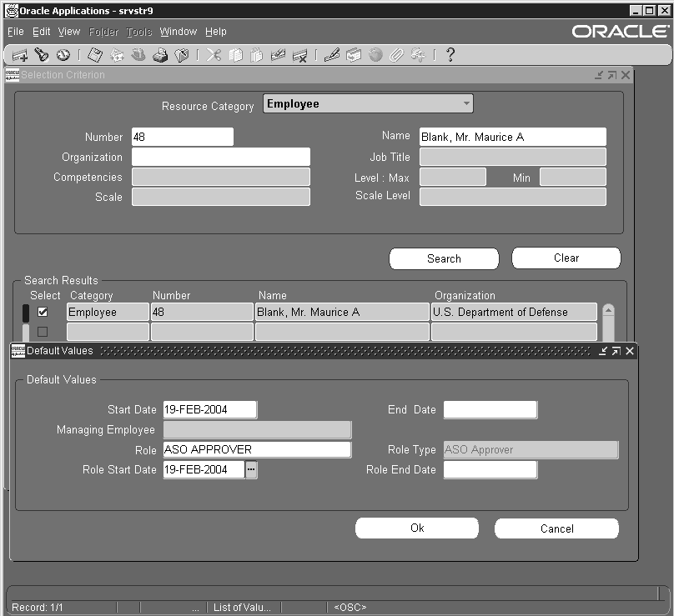Image resolution: width=674 pixels, height=616 pixels.
Task: Click the Delete Record toolbar icon
Action: (299, 55)
